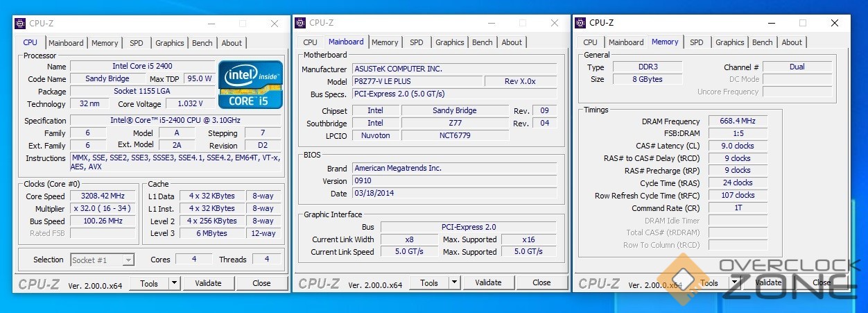Click the DRAM Frequency value field
The image size is (868, 313).
(x=737, y=121)
